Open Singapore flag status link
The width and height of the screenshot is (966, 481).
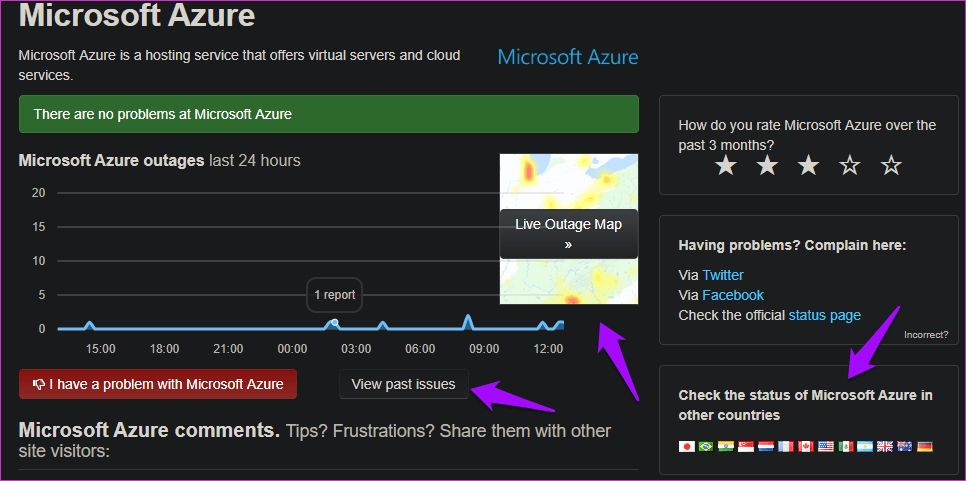click(746, 447)
